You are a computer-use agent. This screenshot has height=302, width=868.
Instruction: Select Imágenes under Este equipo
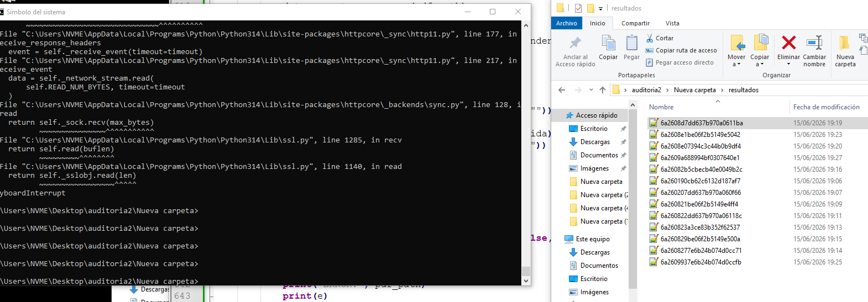(x=594, y=292)
